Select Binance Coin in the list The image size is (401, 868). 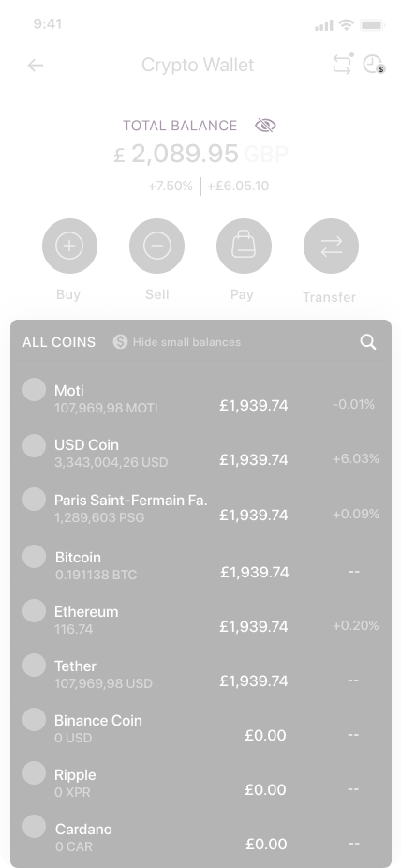click(200, 728)
